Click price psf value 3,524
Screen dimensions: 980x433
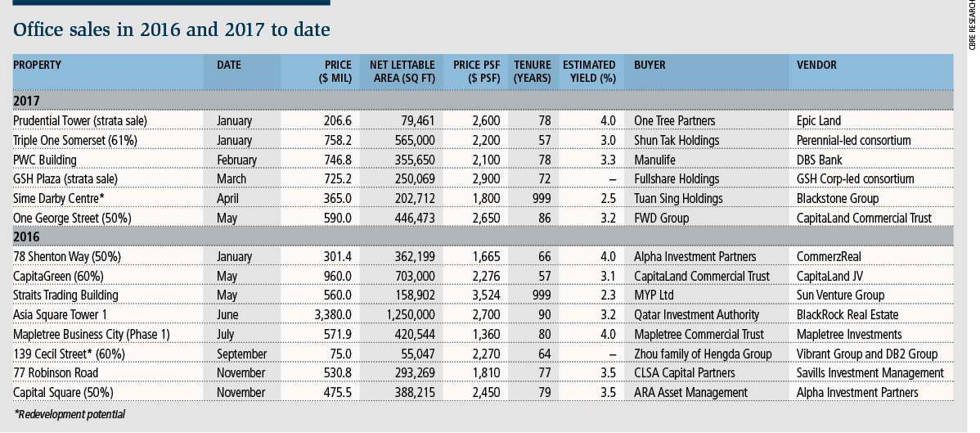(x=486, y=295)
